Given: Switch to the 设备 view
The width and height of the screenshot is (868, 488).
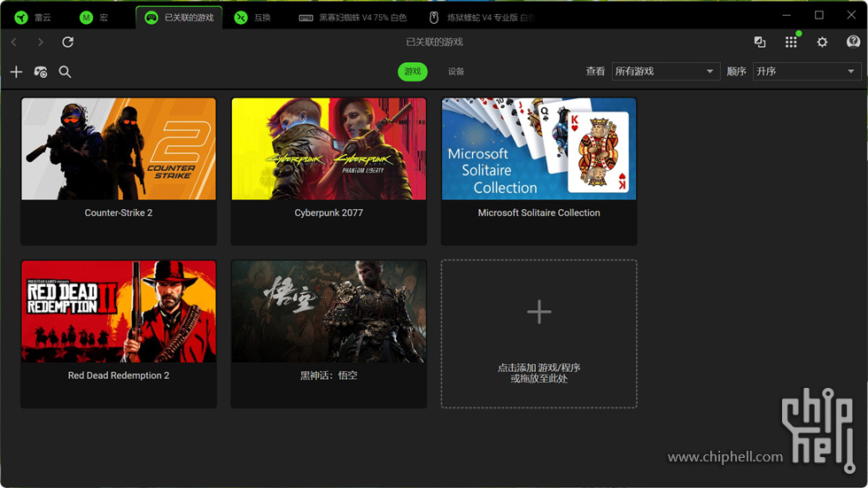Looking at the screenshot, I should (x=456, y=72).
